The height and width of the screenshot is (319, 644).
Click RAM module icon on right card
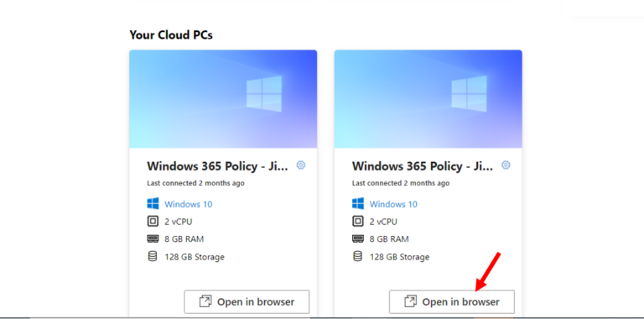[357, 239]
